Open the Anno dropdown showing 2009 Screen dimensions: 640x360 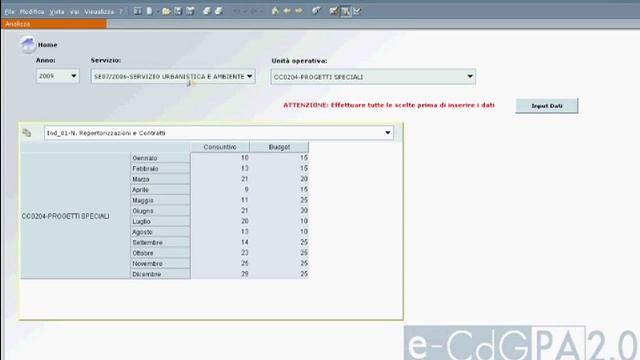click(58, 76)
